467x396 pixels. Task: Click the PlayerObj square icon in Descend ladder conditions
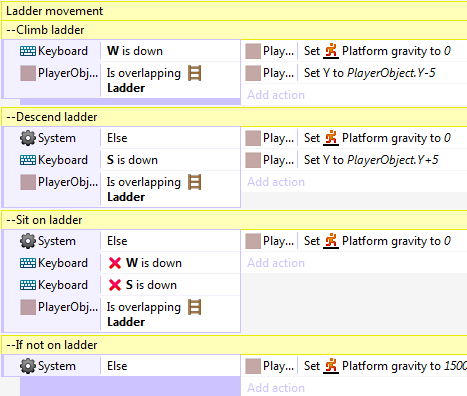click(28, 182)
